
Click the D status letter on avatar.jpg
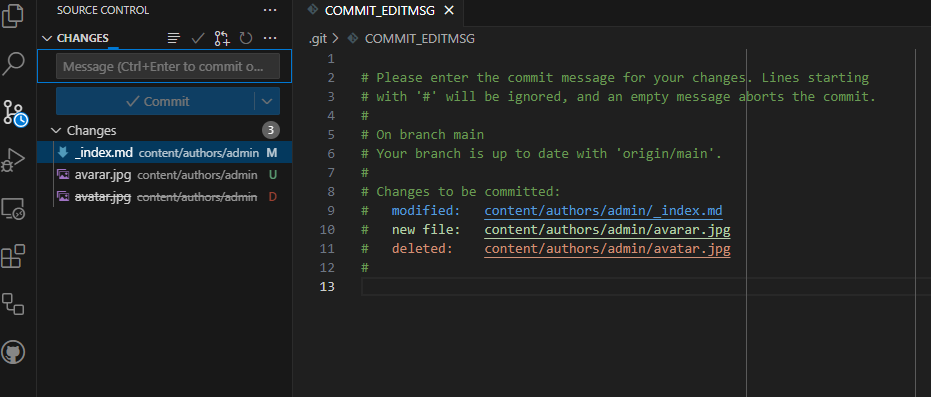click(273, 196)
